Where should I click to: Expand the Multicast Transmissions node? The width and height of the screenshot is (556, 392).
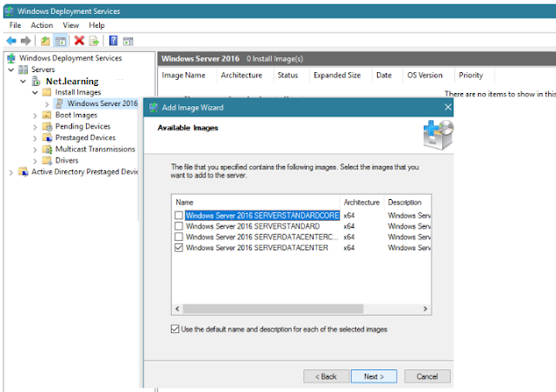click(35, 149)
